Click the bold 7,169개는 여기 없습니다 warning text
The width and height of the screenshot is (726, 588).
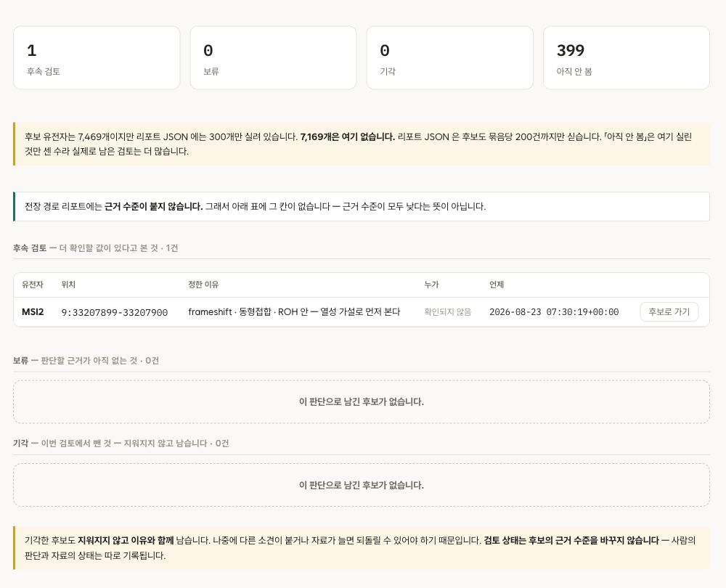(x=347, y=137)
